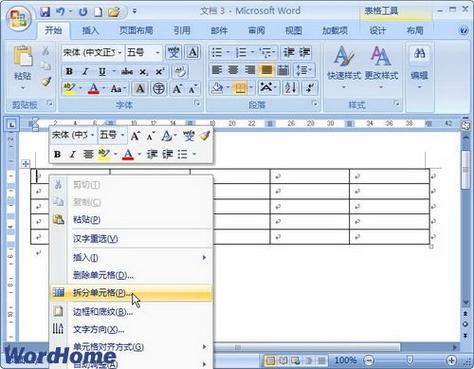Toggle Italic in the floating mini toolbar
Screen dimensions: 474x369
72,154
